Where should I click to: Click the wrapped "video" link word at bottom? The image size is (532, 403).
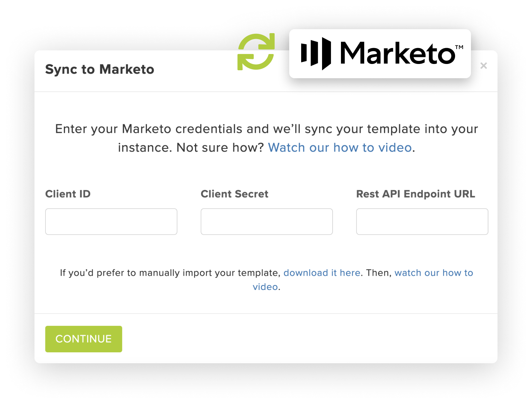click(x=265, y=287)
